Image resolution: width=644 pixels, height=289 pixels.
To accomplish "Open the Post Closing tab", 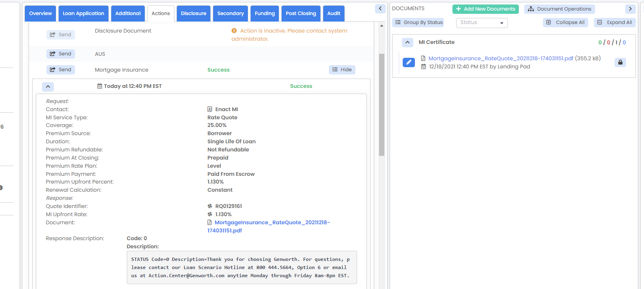I will (x=300, y=13).
